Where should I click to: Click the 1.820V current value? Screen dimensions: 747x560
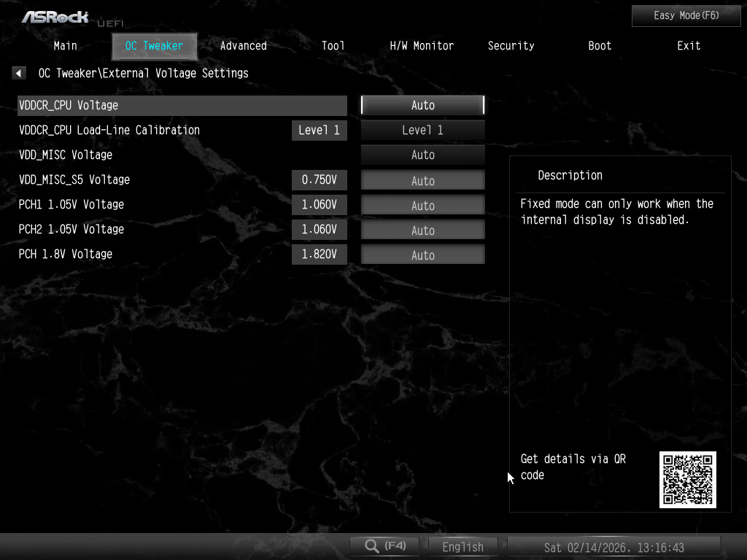tap(320, 254)
